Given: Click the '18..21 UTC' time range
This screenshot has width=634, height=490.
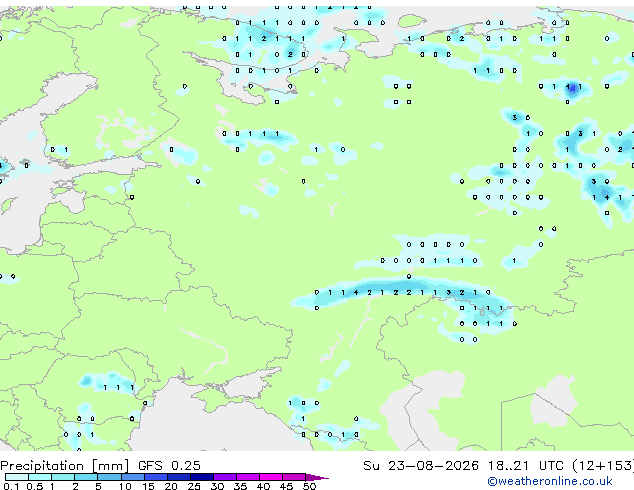Looking at the screenshot, I should [525, 466].
